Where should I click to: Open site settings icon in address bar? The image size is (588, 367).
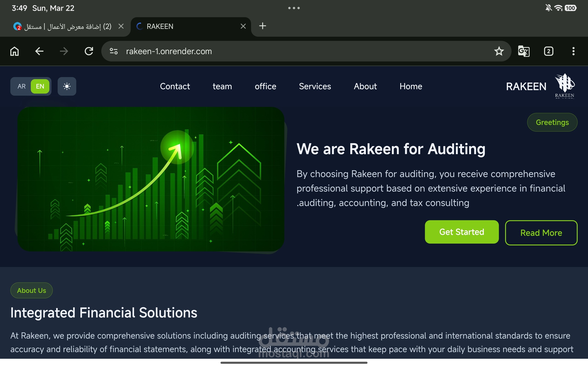tap(113, 51)
